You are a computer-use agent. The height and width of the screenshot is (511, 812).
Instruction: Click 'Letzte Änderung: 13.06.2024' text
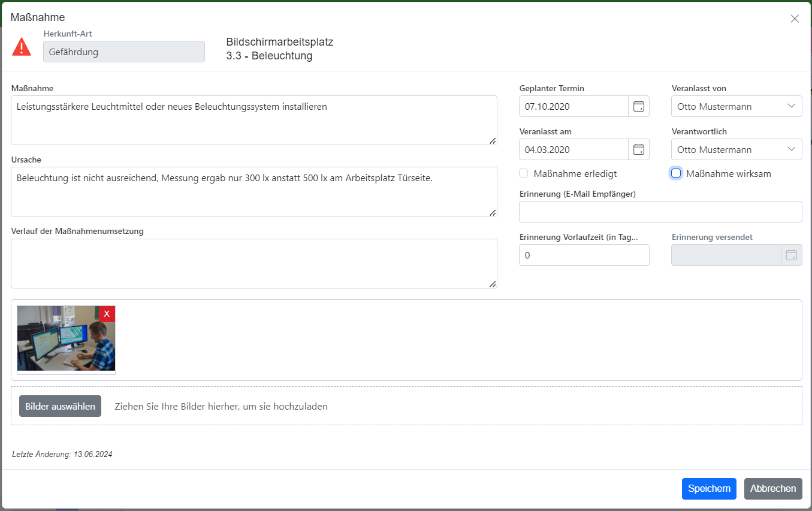tap(62, 455)
